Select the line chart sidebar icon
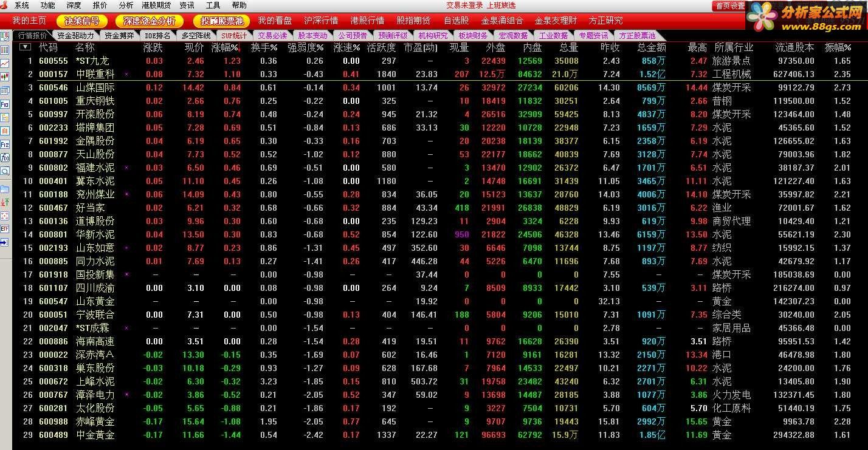868x450 pixels. [4, 63]
